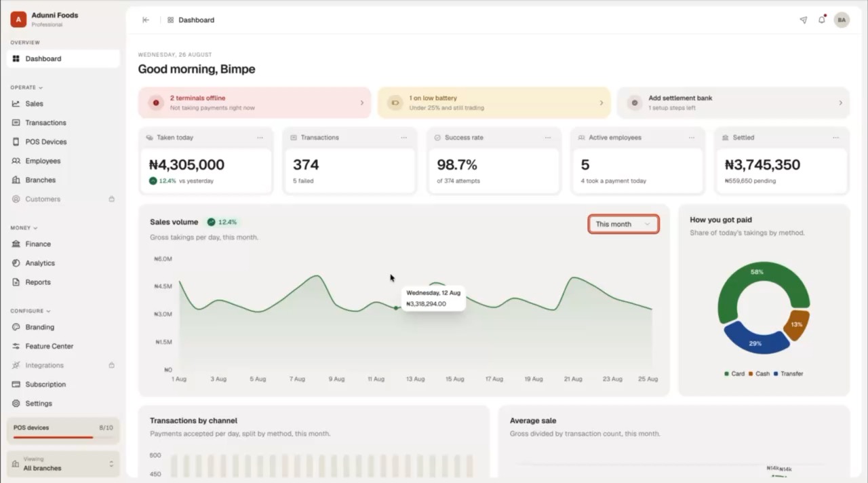868x483 pixels.
Task: Click the Branches building icon in sidebar
Action: [16, 180]
